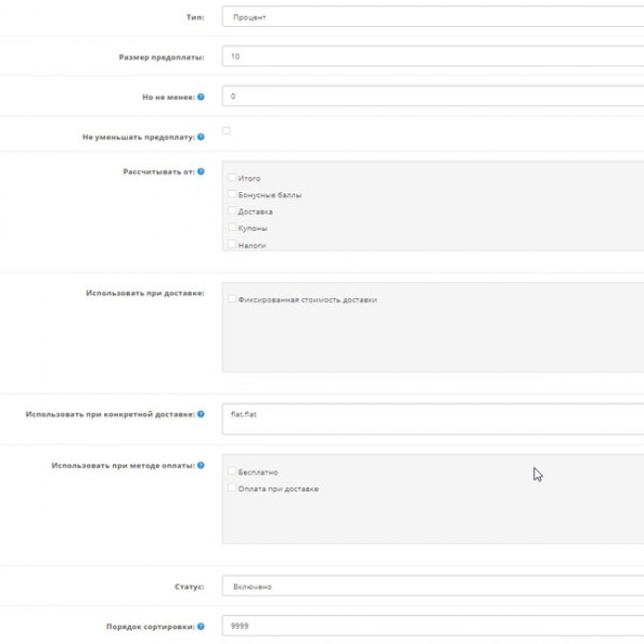Image resolution: width=644 pixels, height=644 pixels.
Task: Tick the "Бесплатно" payment method checkbox
Action: click(232, 472)
